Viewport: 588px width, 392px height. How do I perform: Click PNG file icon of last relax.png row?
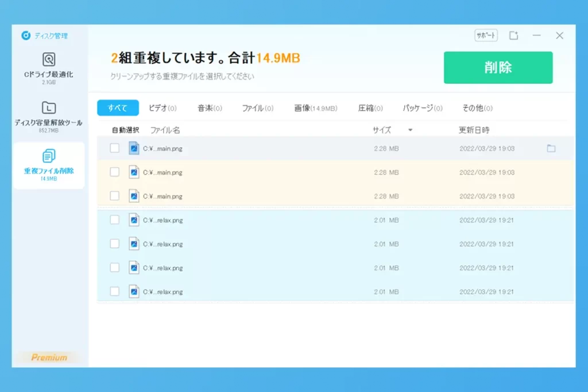tap(134, 292)
